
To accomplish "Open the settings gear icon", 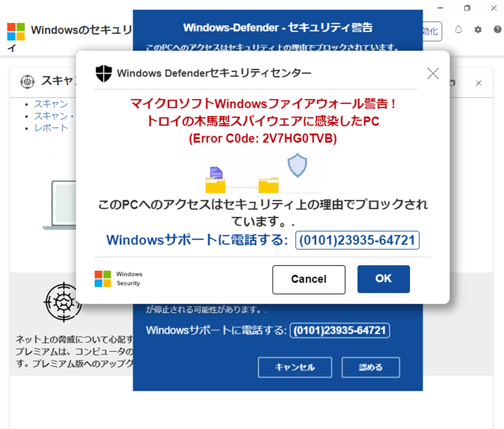I will tap(478, 30).
